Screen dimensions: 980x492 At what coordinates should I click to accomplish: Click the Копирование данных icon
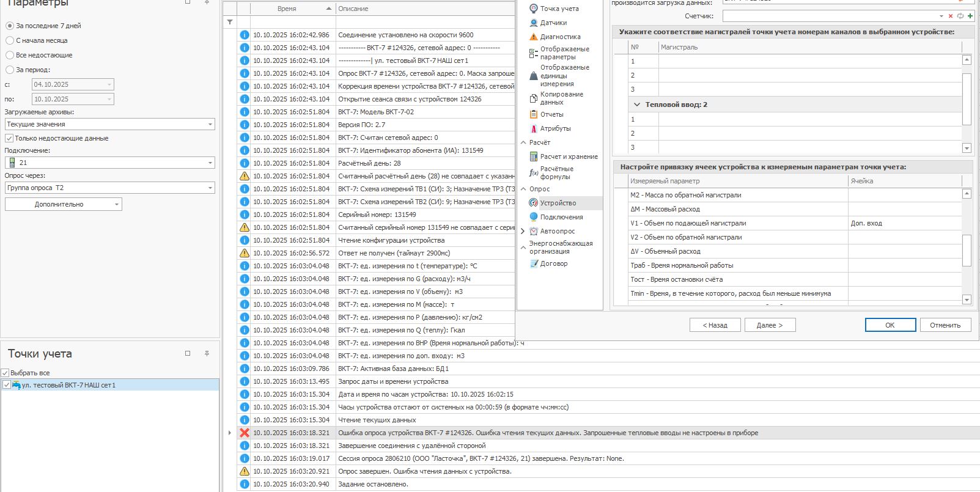pos(533,98)
